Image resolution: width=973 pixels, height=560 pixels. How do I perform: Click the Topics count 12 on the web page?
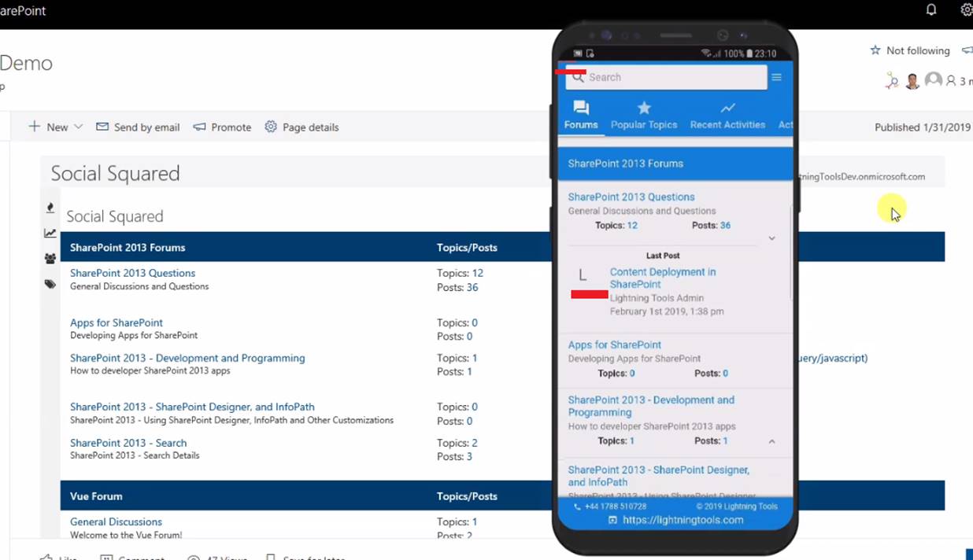pyautogui.click(x=478, y=273)
